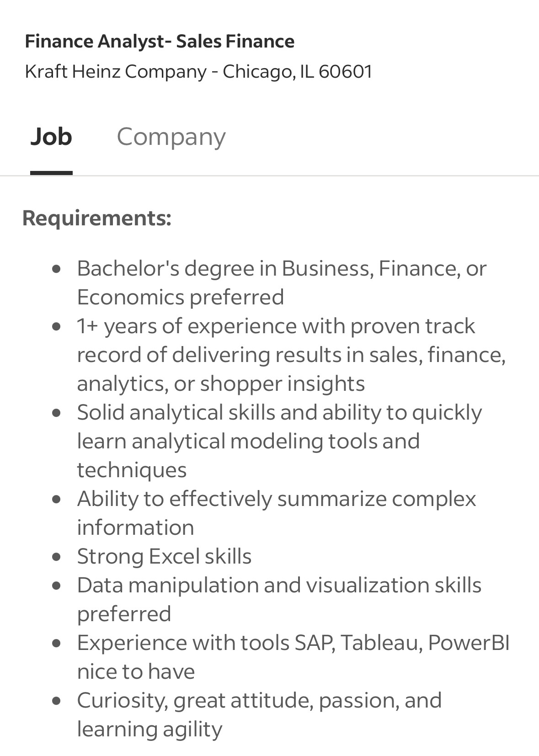
Task: Select the Bachelor's degree requirement text
Action: (x=282, y=282)
